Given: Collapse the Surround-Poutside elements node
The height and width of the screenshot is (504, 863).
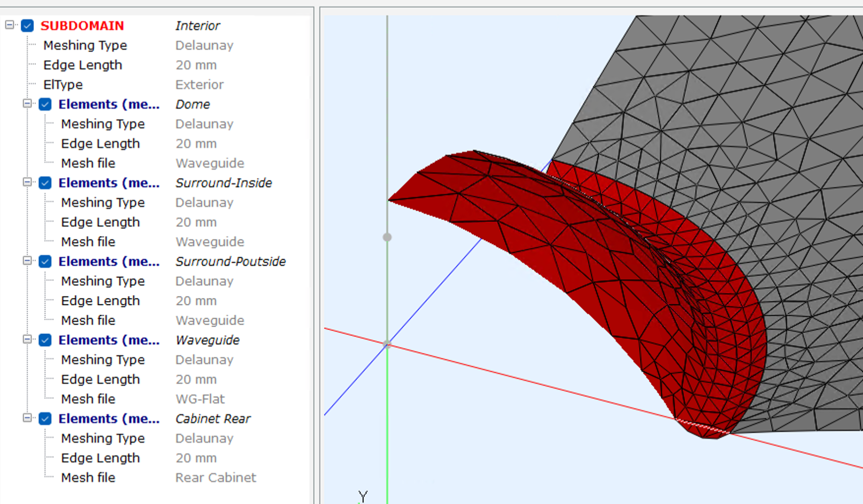Looking at the screenshot, I should [x=27, y=260].
